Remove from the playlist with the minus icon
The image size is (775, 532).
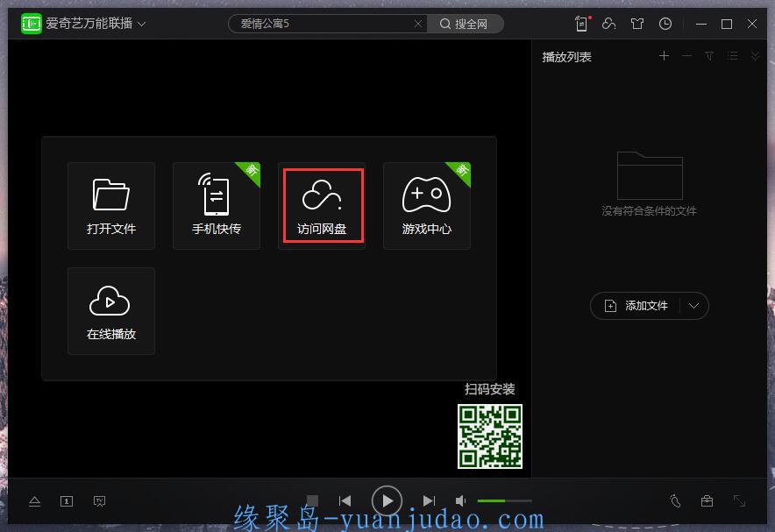(686, 56)
